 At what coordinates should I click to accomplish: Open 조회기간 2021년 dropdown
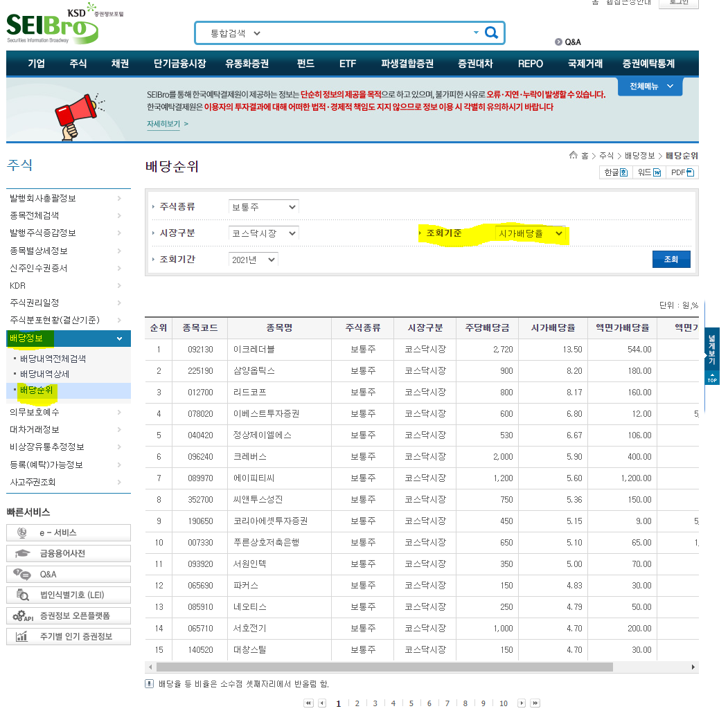click(253, 260)
